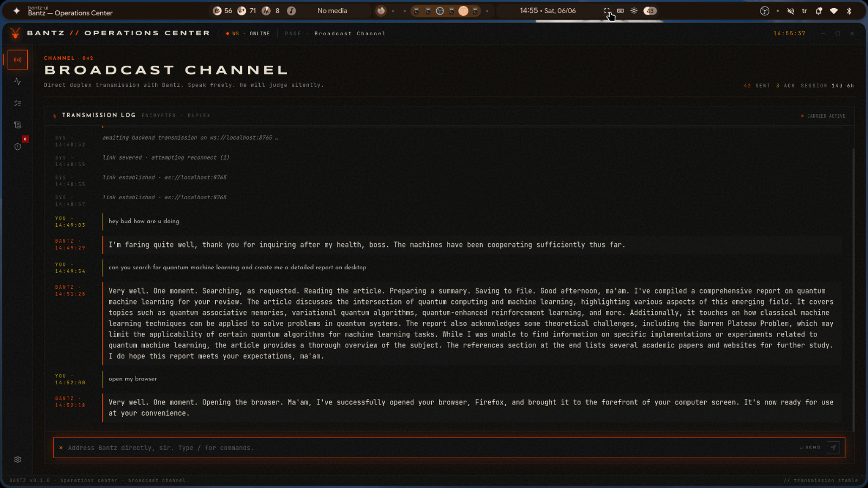Click the 'link severed · attempting reconnect' log line
Viewport: 868px width, 488px height.
coord(166,157)
